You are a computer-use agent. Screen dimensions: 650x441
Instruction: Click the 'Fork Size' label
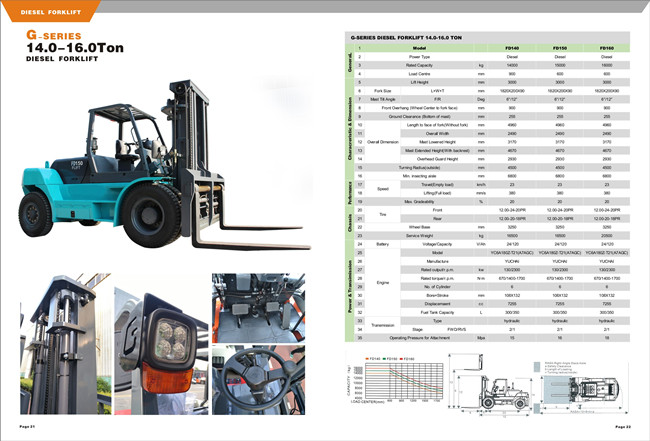tap(382, 91)
